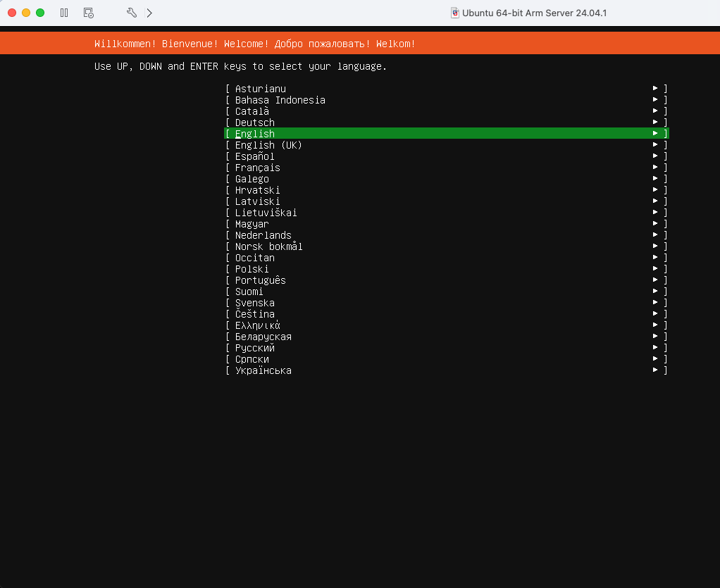Select Latviski language
This screenshot has width=720, height=588.
point(447,201)
